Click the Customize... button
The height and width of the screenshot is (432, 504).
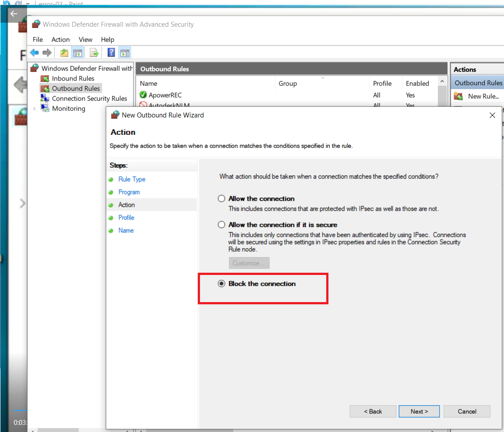[x=249, y=263]
